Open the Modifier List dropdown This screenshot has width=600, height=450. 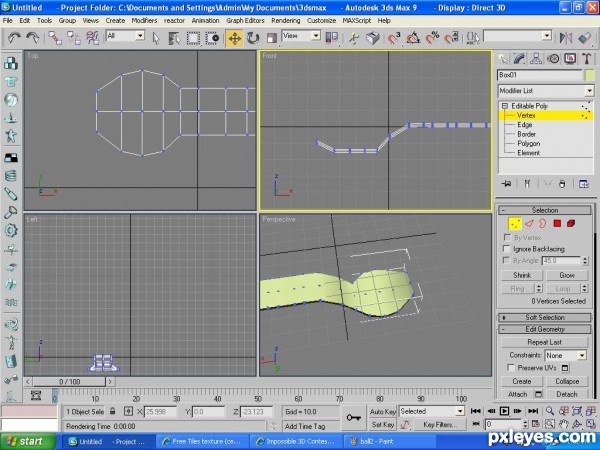546,91
